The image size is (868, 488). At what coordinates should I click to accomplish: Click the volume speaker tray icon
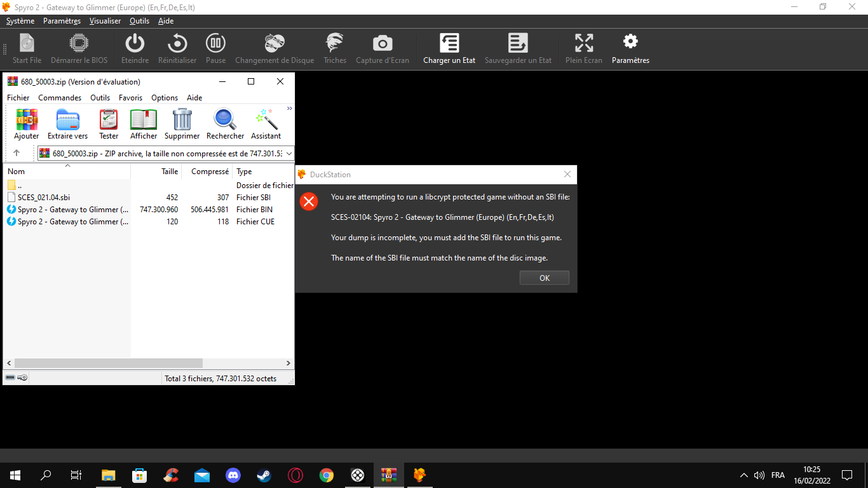point(759,475)
